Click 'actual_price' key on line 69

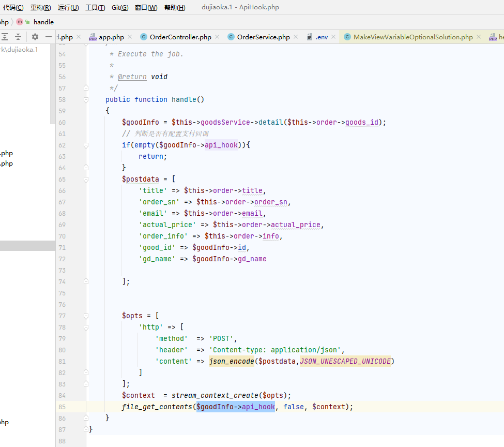[x=167, y=225]
